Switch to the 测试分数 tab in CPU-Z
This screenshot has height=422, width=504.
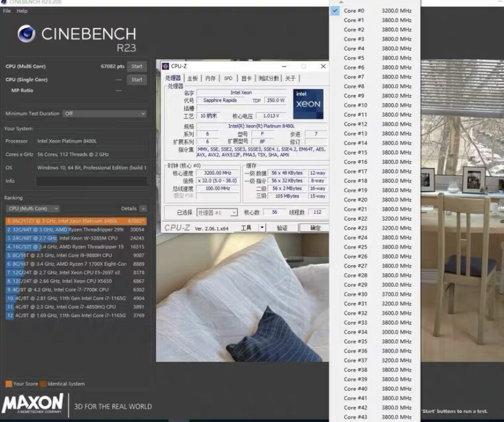point(268,78)
